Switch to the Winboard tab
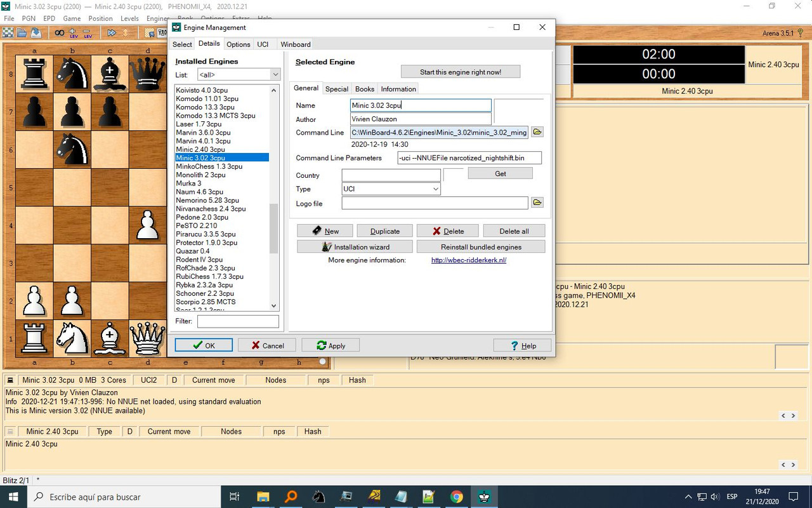 click(x=296, y=44)
